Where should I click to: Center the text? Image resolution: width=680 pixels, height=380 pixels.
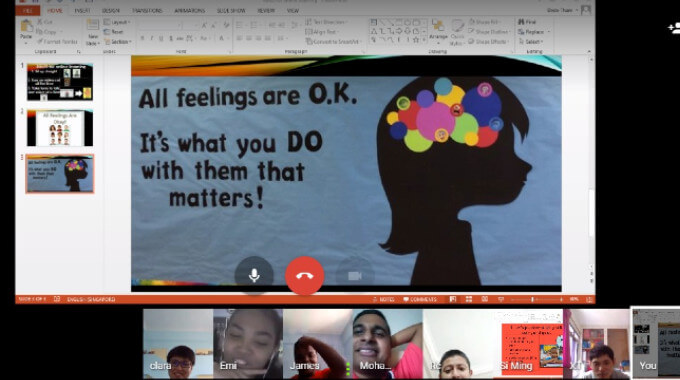coord(249,39)
